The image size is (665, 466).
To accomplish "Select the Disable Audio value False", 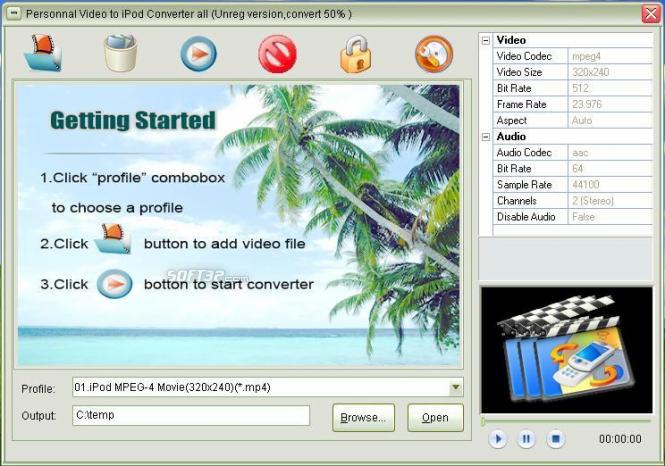I will tap(610, 217).
